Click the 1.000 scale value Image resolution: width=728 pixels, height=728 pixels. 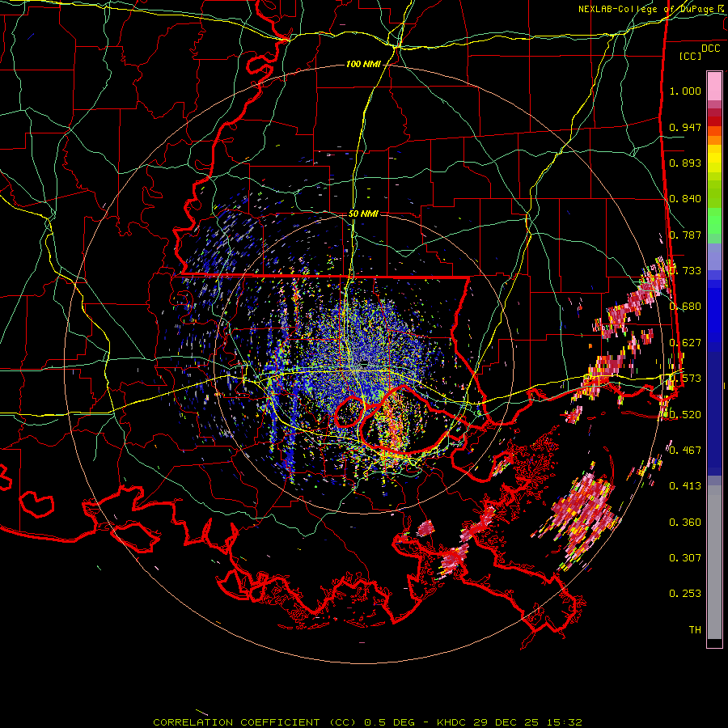coord(685,91)
